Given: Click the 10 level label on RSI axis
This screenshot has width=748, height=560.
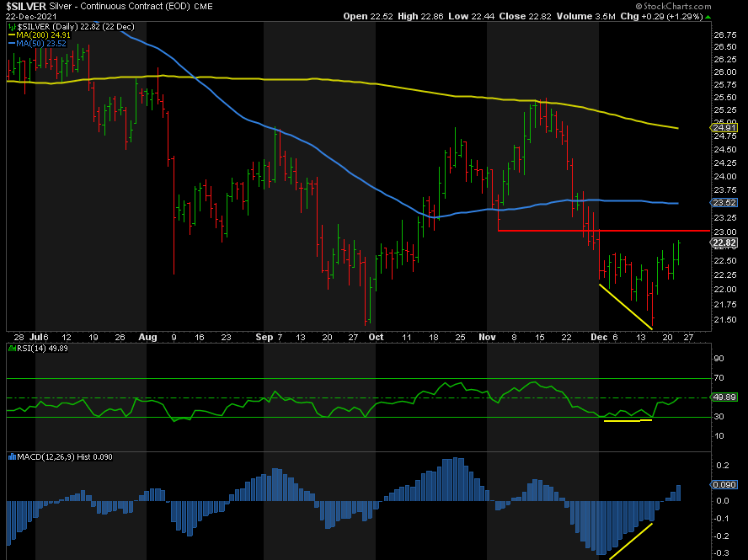Looking at the screenshot, I should coord(719,436).
